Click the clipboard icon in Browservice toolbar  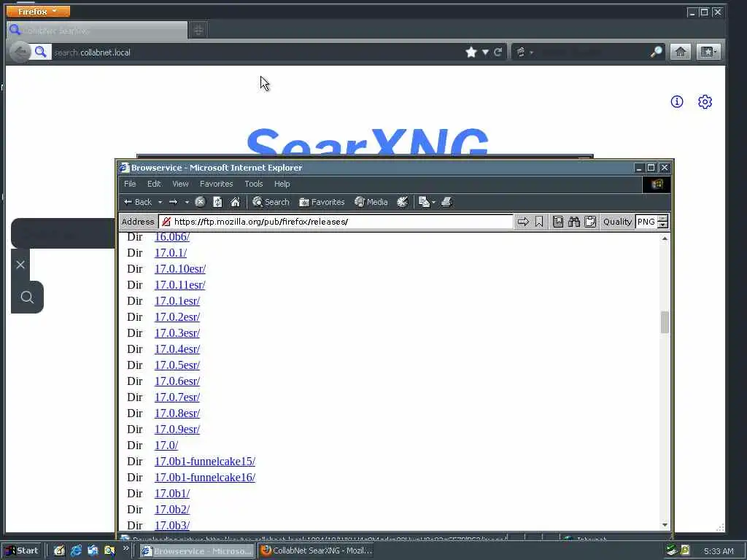coord(590,222)
